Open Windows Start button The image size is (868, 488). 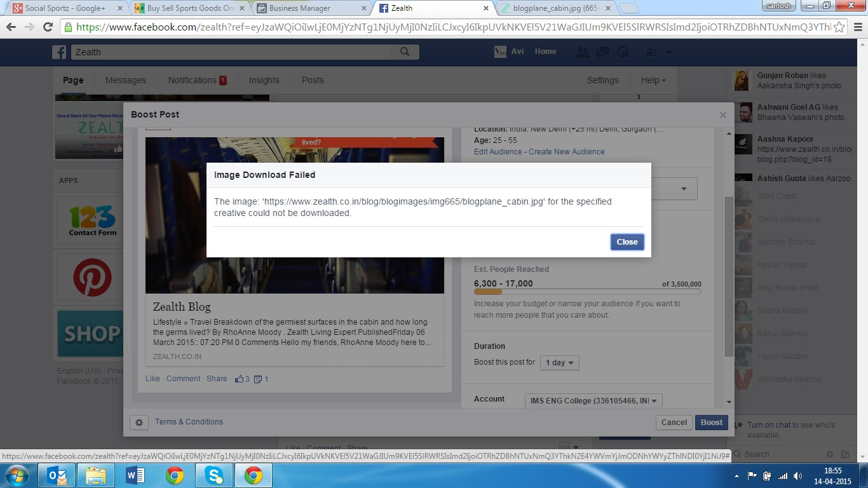click(x=16, y=475)
